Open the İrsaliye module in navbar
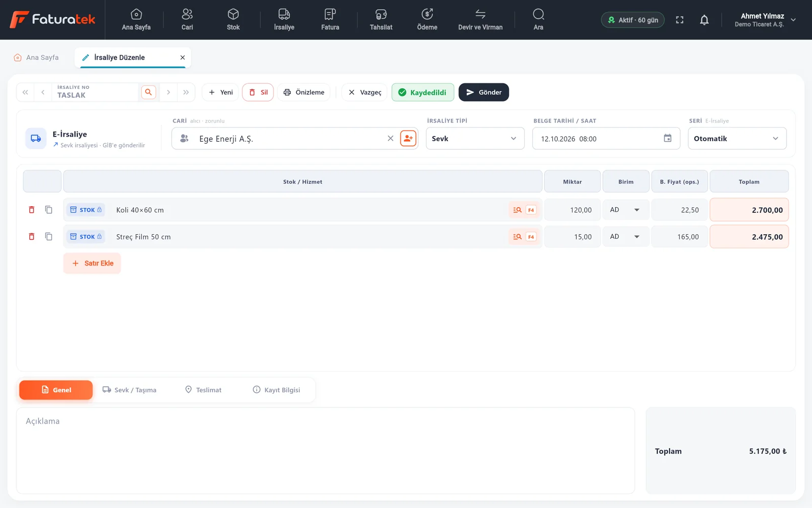Screen dimensions: 812x508 [x=284, y=20]
